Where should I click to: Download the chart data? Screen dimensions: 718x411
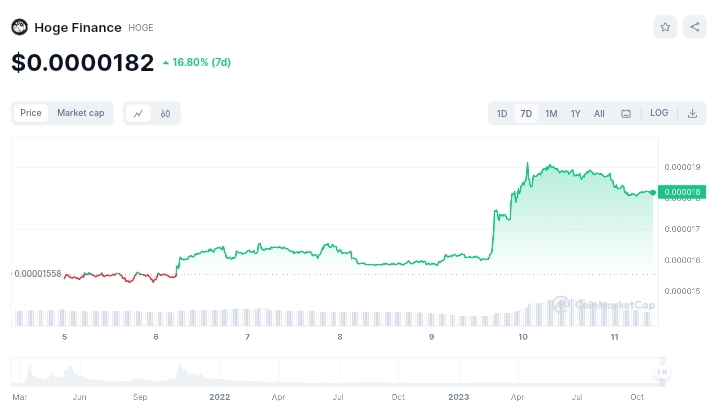[692, 114]
